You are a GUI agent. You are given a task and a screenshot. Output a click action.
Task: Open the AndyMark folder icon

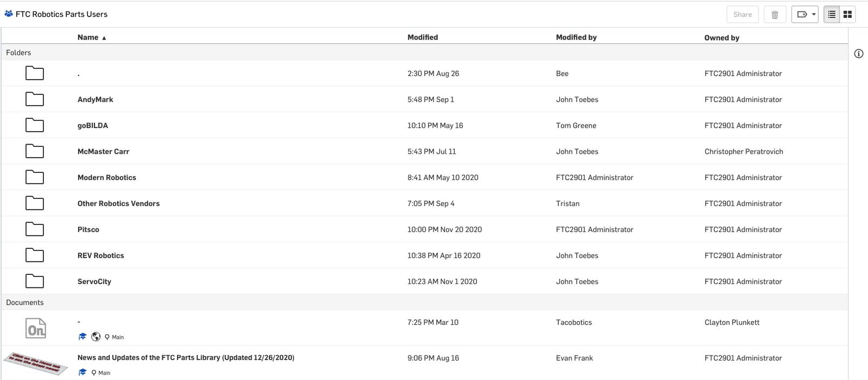pyautogui.click(x=35, y=99)
